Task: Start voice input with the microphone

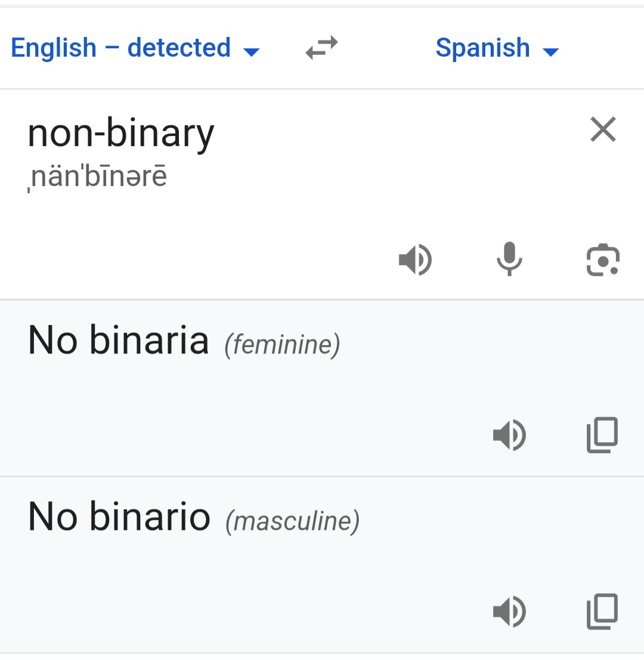Action: click(x=509, y=260)
